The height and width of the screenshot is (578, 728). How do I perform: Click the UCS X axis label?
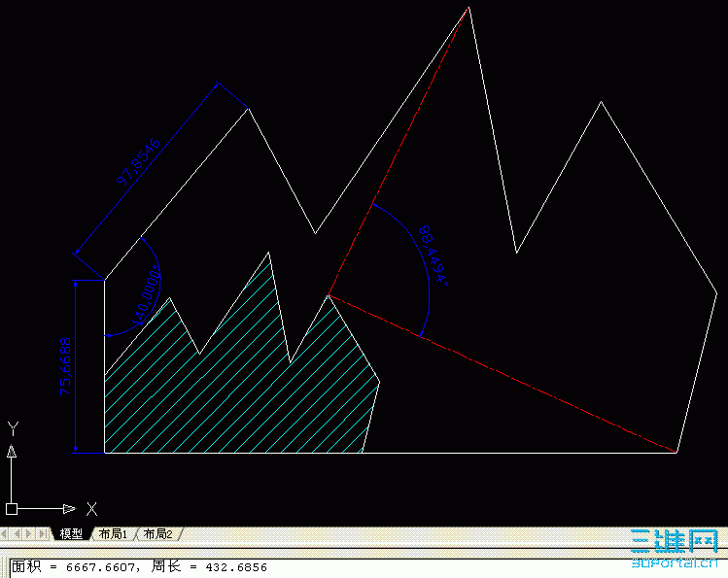(x=92, y=509)
